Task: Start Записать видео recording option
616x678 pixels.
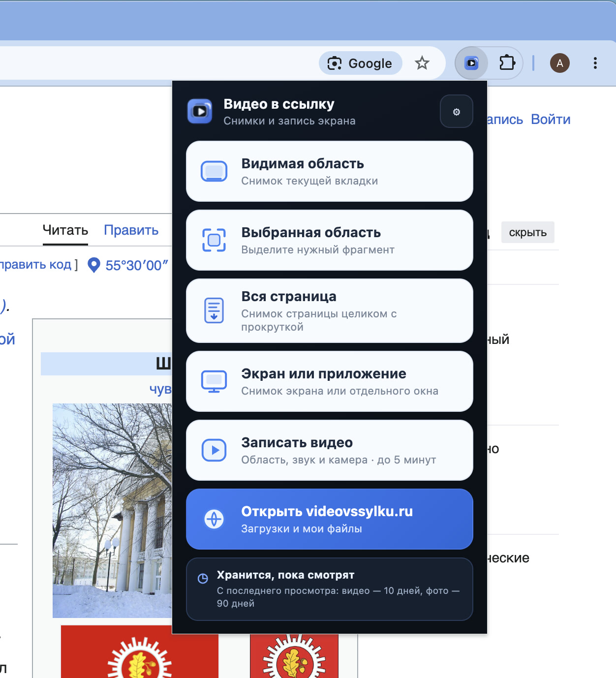Action: coord(329,450)
